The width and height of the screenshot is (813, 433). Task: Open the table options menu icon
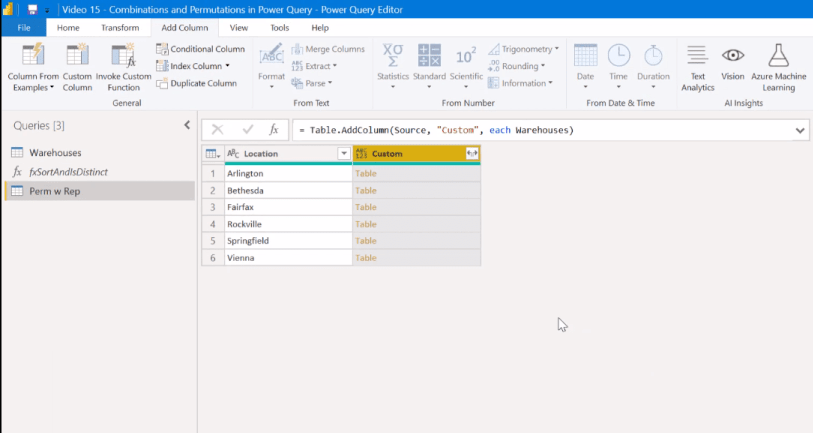(x=213, y=153)
